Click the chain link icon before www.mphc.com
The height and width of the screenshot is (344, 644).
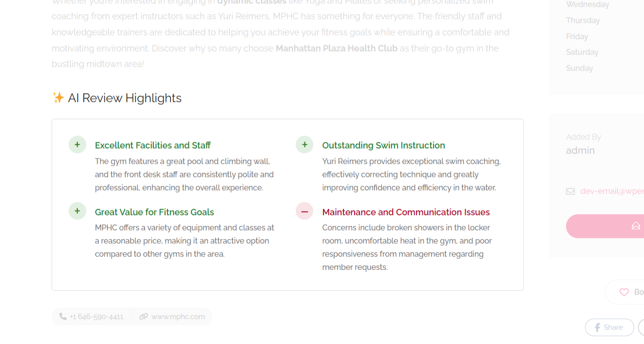pos(143,317)
